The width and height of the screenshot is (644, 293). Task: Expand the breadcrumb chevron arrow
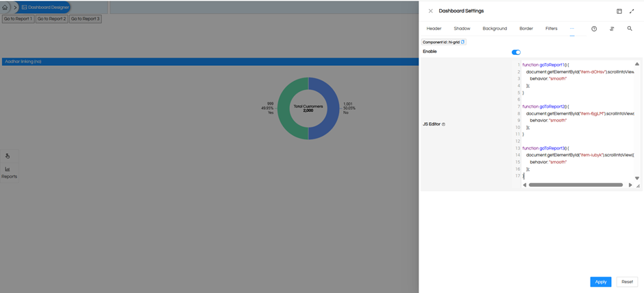click(x=16, y=7)
